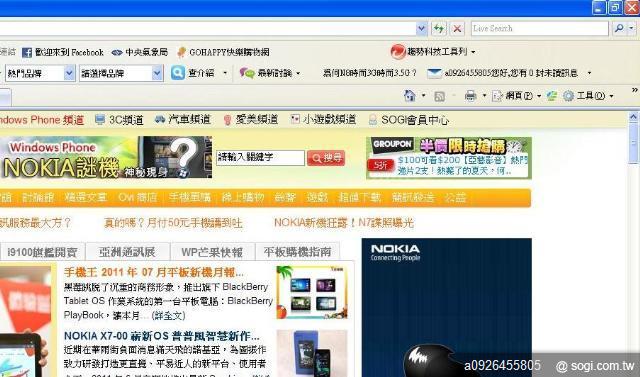Open SOGI會員中心
Screen dimensions: 640x377
point(409,120)
